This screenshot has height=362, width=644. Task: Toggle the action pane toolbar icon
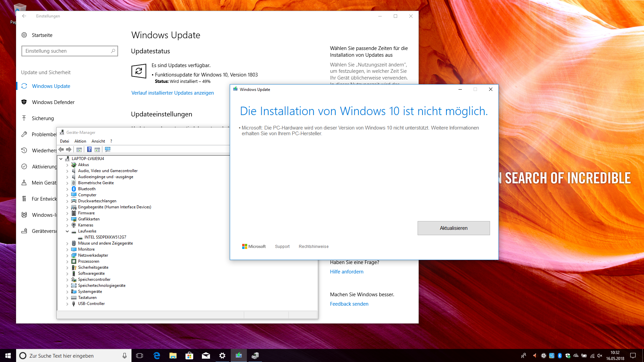(97, 150)
